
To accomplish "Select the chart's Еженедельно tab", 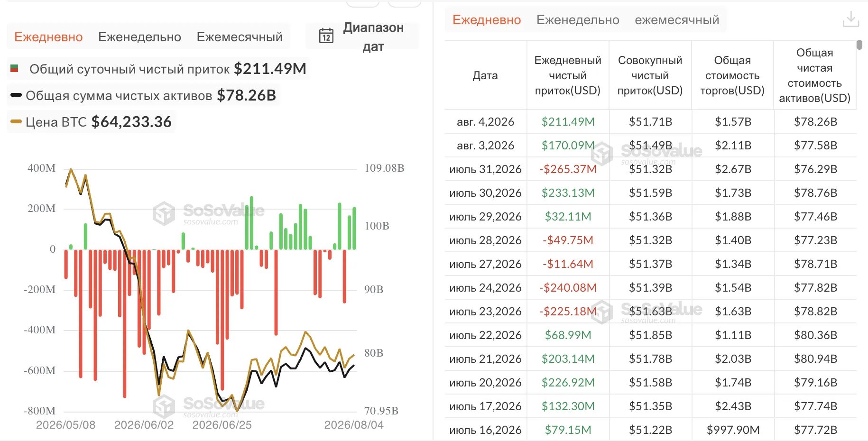I will click(x=139, y=37).
